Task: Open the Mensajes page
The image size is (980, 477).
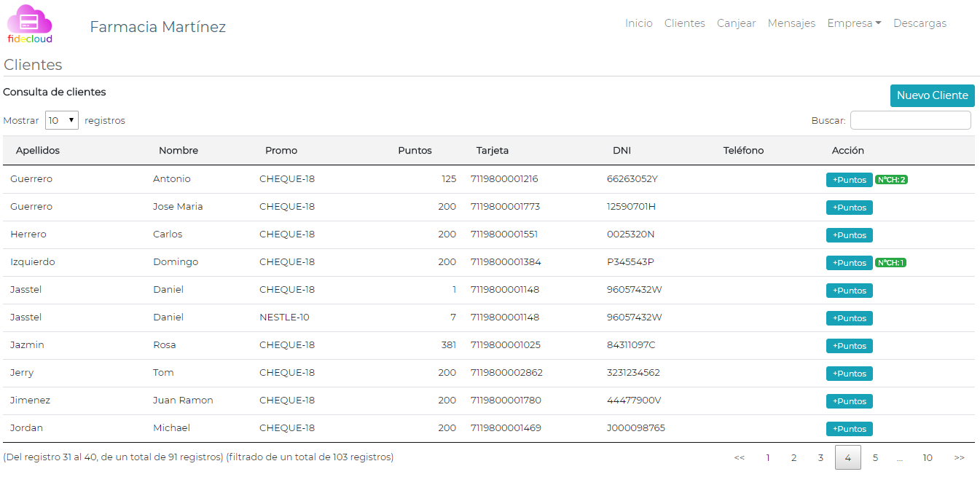Action: tap(791, 23)
